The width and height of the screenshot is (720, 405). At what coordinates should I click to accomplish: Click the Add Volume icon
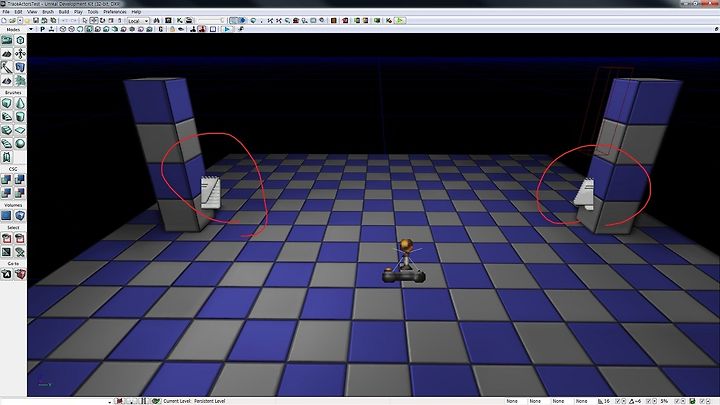[20, 215]
